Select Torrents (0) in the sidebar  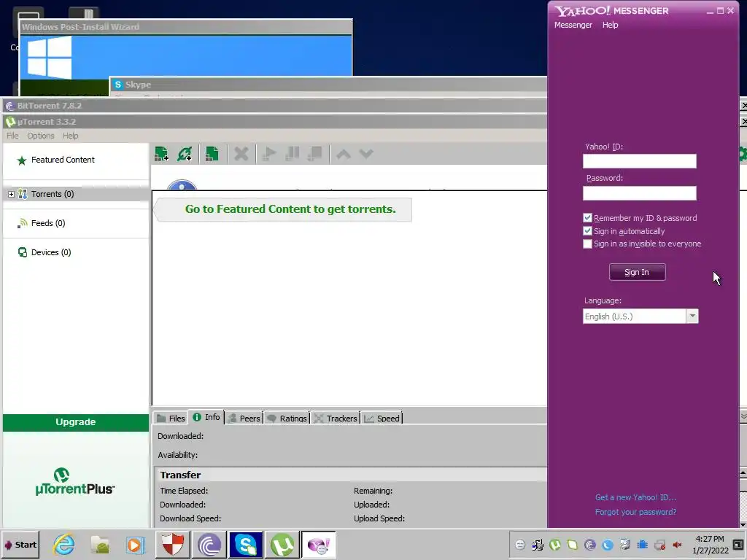(x=53, y=194)
